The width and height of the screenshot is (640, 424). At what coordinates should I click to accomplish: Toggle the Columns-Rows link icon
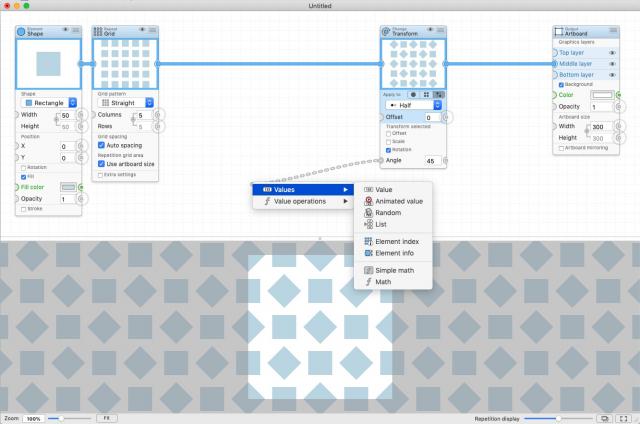coord(133,121)
